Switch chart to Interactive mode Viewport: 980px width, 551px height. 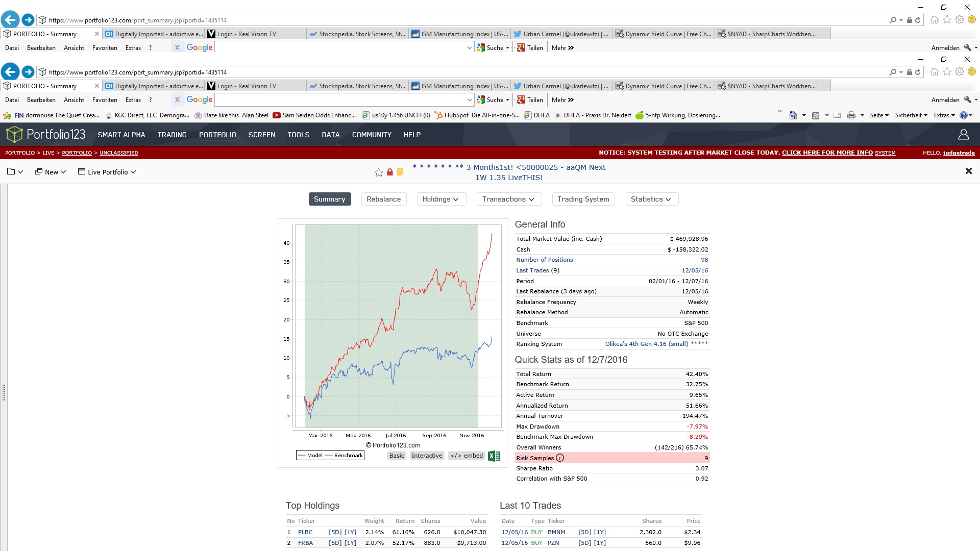[x=427, y=456]
